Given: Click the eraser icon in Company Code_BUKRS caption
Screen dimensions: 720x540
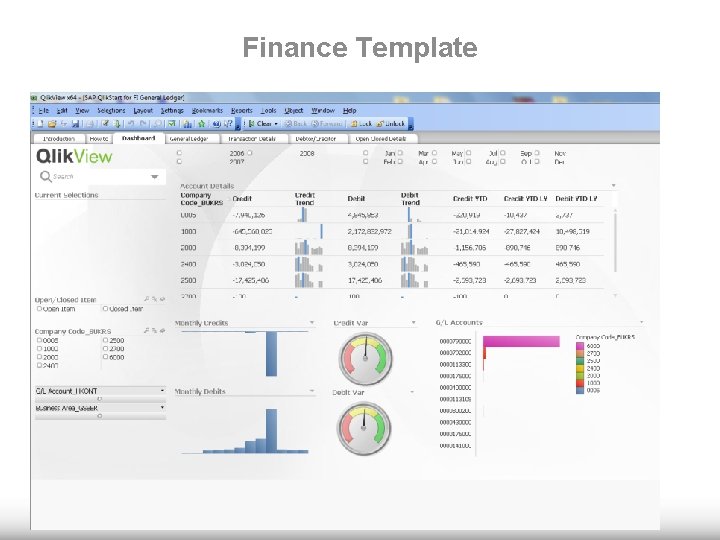Looking at the screenshot, I should 162,331.
